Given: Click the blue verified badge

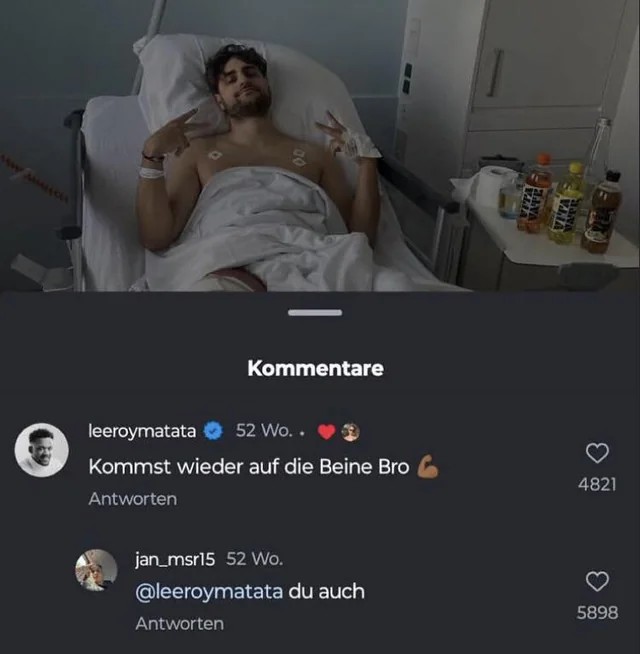Looking at the screenshot, I should tap(213, 431).
